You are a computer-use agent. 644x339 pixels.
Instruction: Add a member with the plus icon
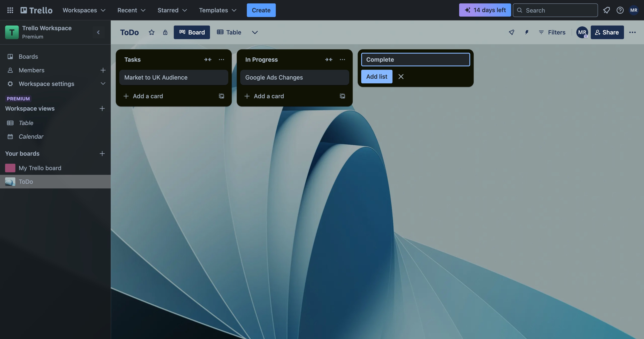(103, 70)
